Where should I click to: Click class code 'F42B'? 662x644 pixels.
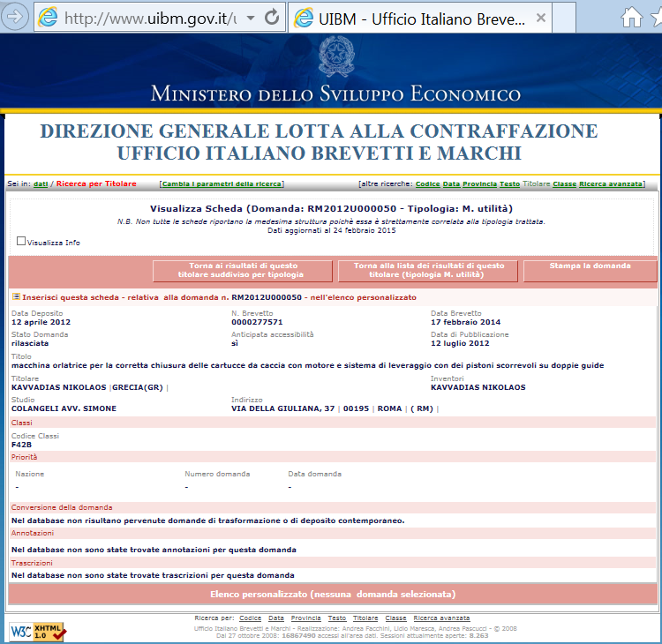coord(21,445)
